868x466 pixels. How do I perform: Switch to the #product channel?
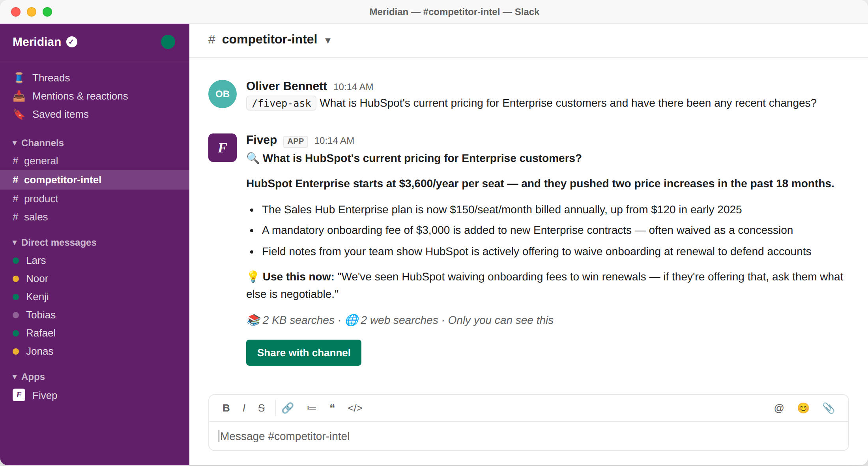41,199
